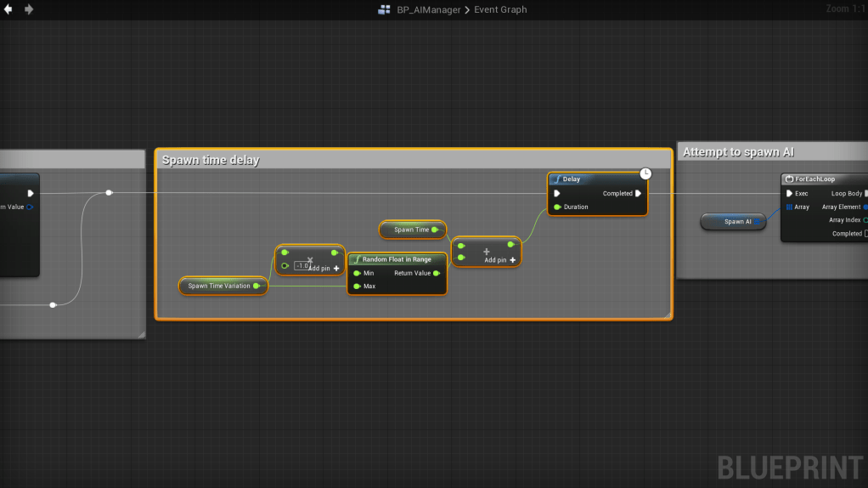This screenshot has height=488, width=868.
Task: Select the 'Spawn time delay' comment header
Action: coord(211,160)
